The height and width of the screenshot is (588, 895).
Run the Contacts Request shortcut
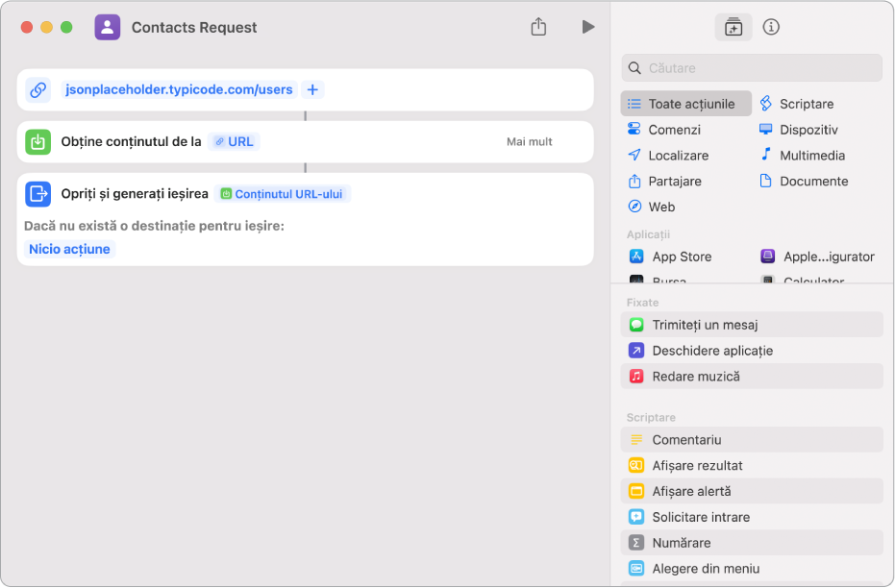[588, 27]
